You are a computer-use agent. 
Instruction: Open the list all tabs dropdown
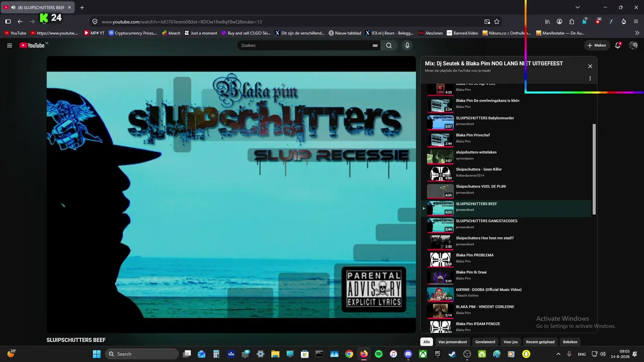point(578,8)
